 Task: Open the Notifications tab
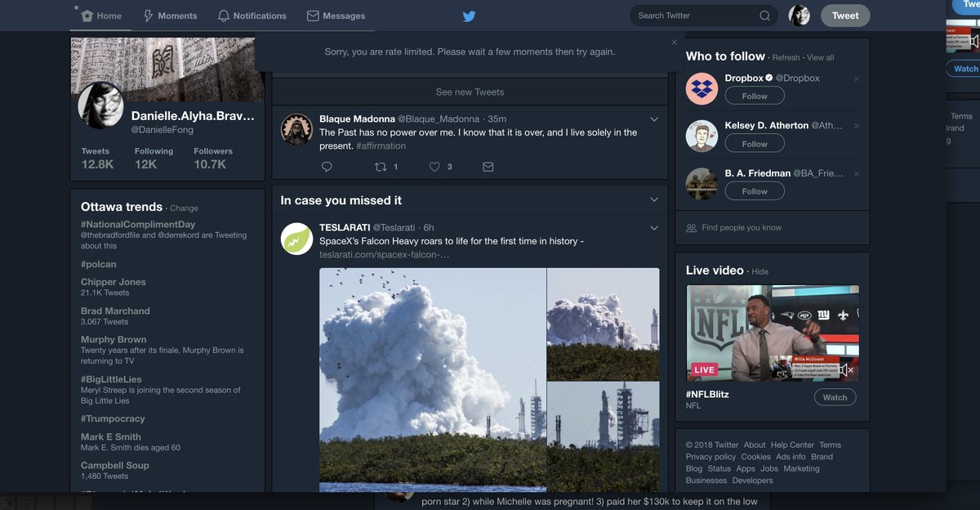252,16
